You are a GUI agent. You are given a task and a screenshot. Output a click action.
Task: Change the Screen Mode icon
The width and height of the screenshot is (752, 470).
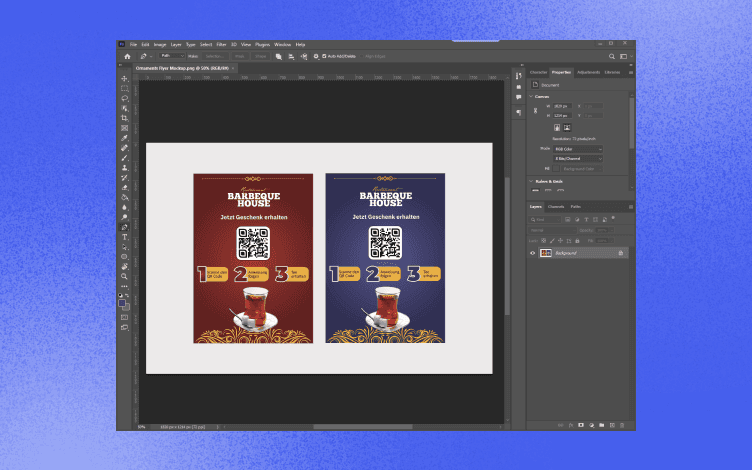pos(125,328)
